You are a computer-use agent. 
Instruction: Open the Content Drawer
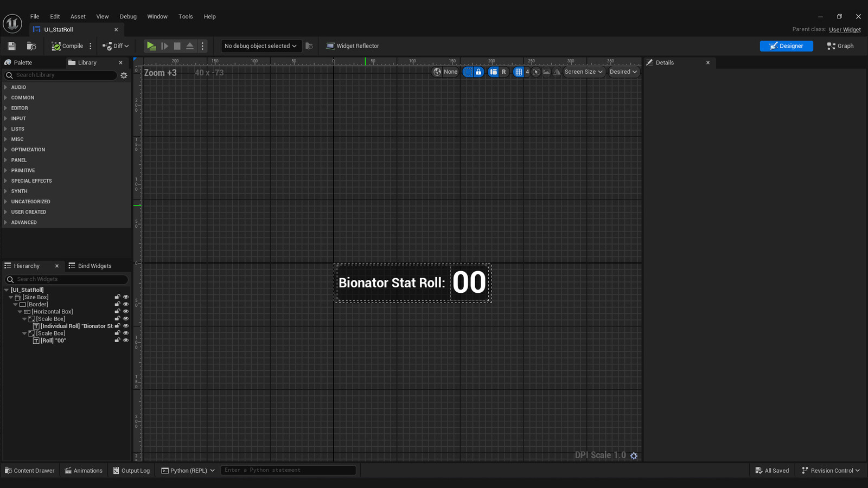point(30,471)
